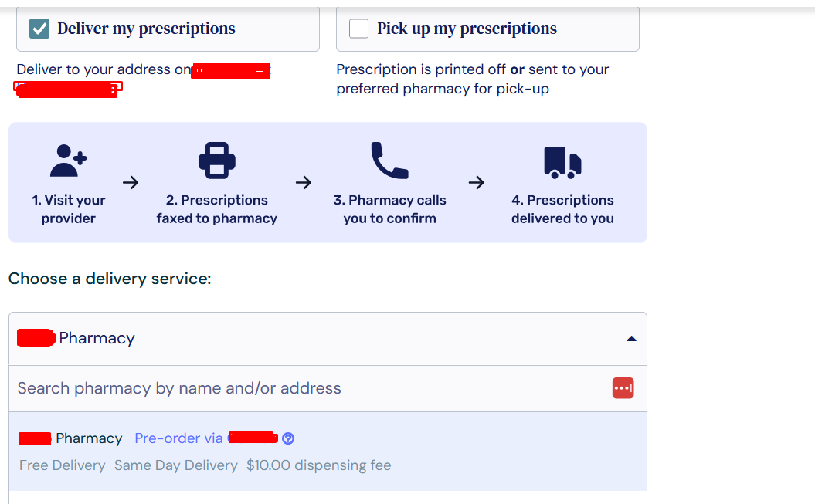Click the visit your provider person icon
The image size is (815, 504).
coord(68,161)
